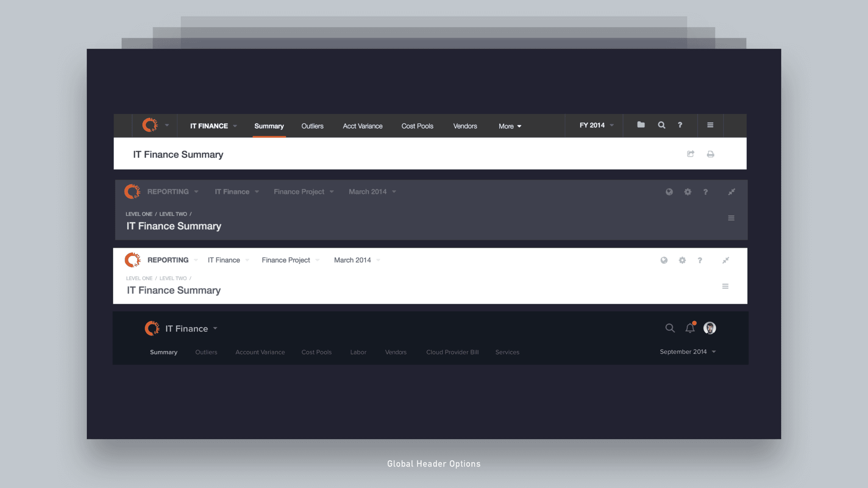The width and height of the screenshot is (868, 488).
Task: Print the IT Finance Summary report
Action: click(x=711, y=154)
